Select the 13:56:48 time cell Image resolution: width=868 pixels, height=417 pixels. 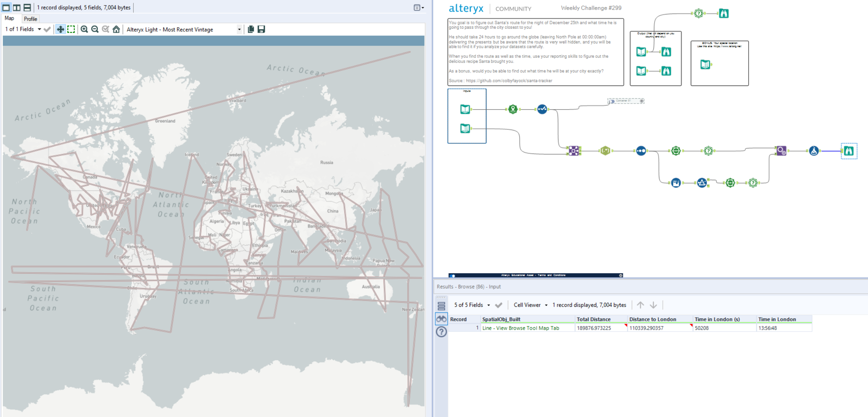(784, 328)
